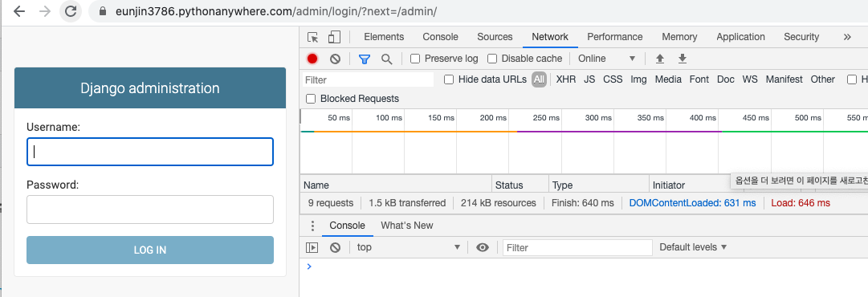
Task: Select the Network tab
Action: (x=550, y=37)
